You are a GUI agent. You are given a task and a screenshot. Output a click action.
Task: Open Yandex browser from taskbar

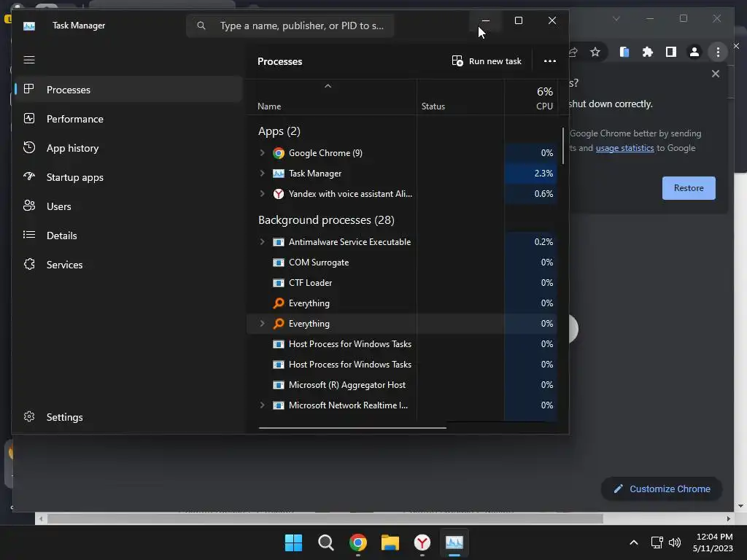click(422, 542)
